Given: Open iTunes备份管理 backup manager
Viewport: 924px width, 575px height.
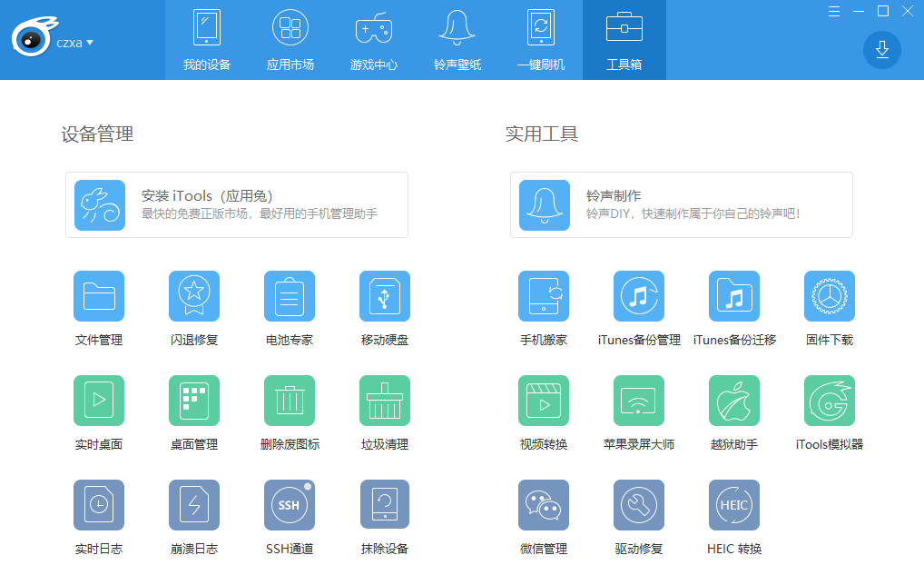Looking at the screenshot, I should point(639,296).
